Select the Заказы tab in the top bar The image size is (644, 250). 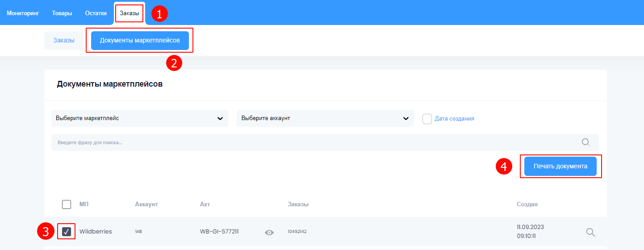click(x=130, y=13)
